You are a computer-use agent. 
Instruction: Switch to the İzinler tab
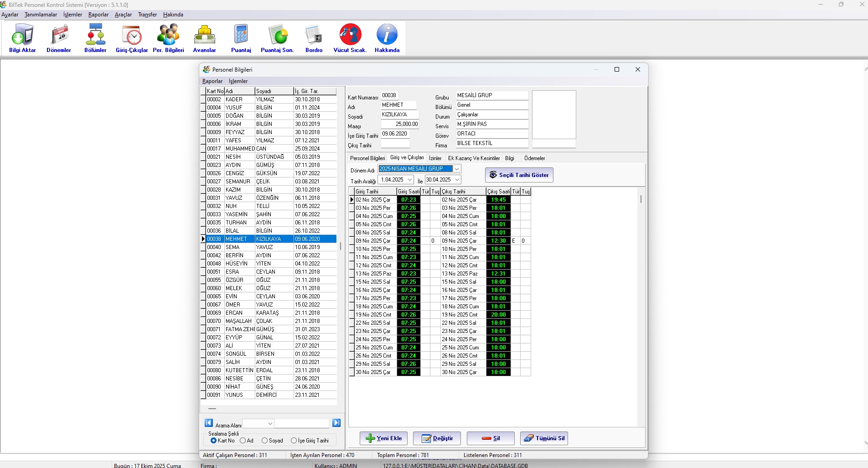click(435, 158)
